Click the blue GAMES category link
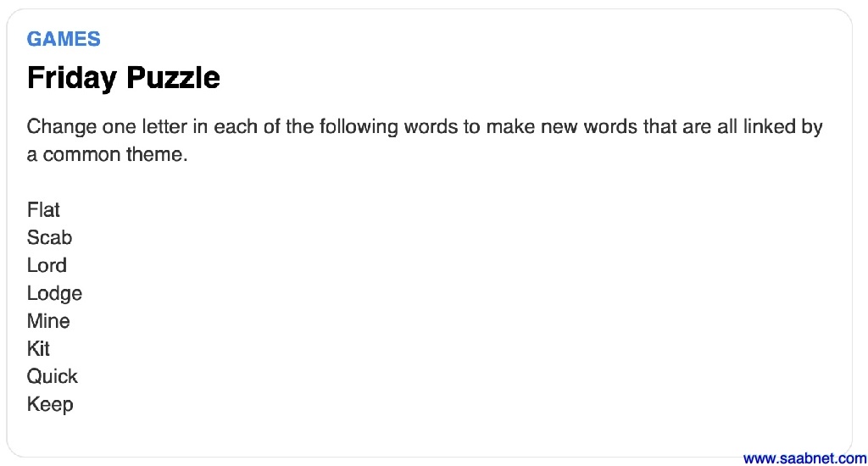 tap(64, 39)
